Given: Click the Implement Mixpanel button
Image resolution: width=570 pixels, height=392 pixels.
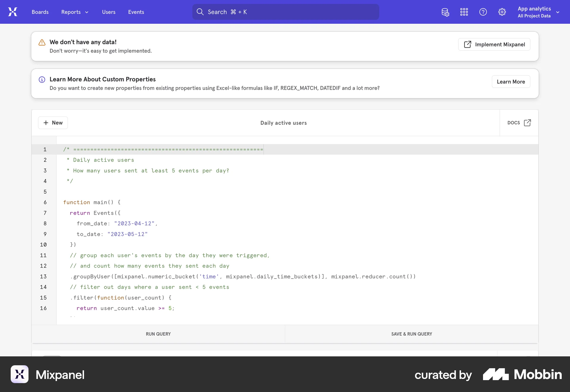Looking at the screenshot, I should tap(494, 44).
